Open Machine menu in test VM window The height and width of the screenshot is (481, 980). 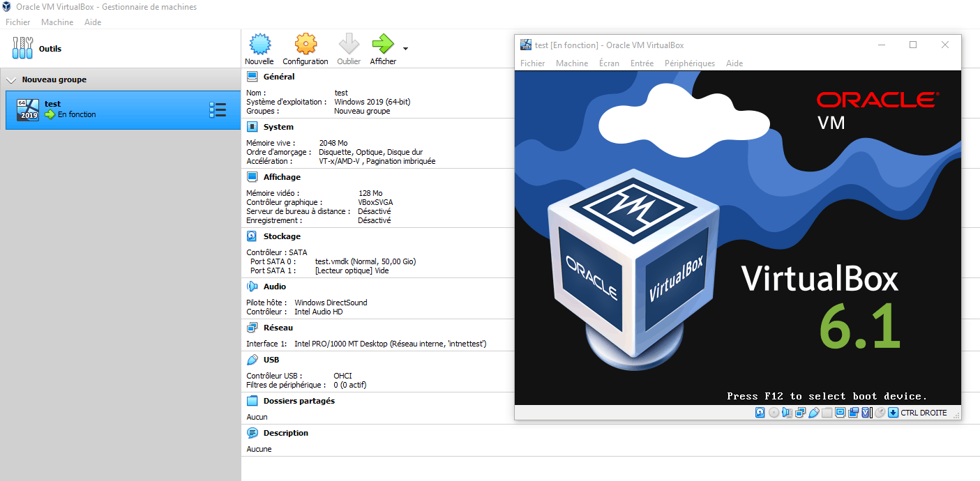click(x=572, y=63)
